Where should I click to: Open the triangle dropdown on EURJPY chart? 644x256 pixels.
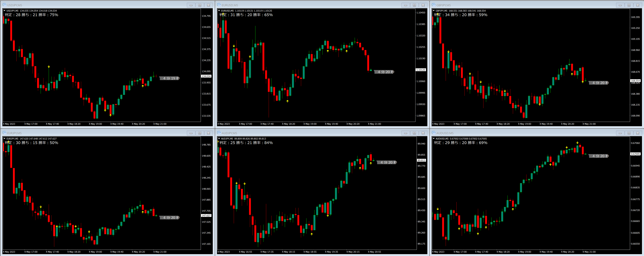[5, 138]
